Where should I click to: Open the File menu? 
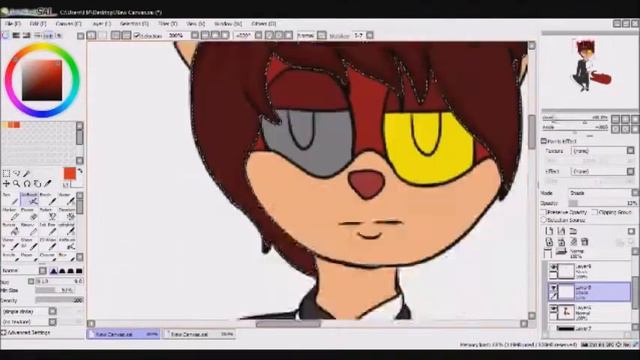click(x=12, y=24)
